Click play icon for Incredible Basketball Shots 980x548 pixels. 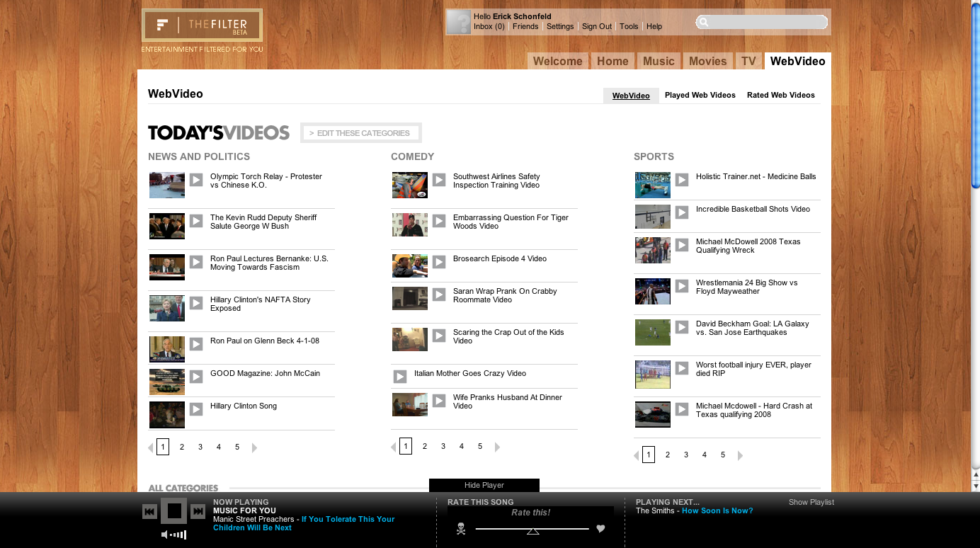[682, 212]
